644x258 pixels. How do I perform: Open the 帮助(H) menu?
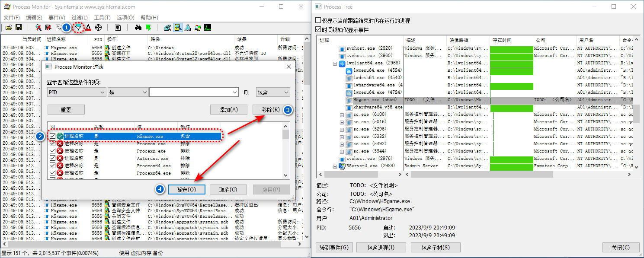(149, 18)
